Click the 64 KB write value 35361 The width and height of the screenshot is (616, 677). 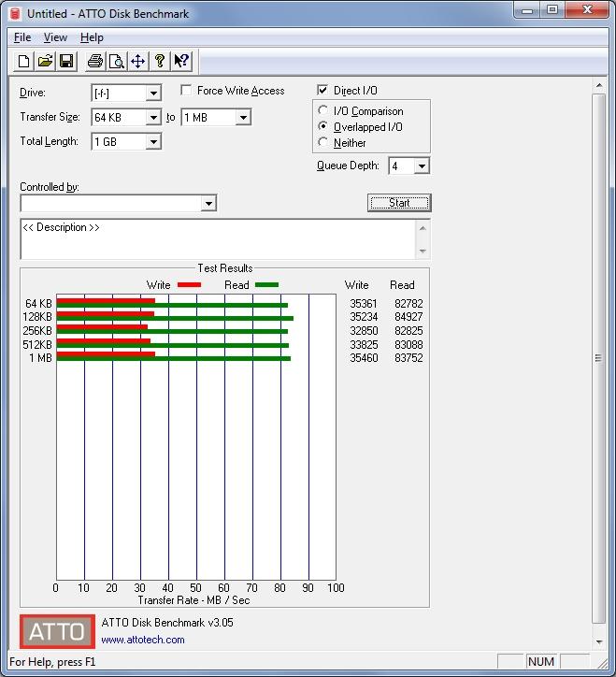coord(364,304)
